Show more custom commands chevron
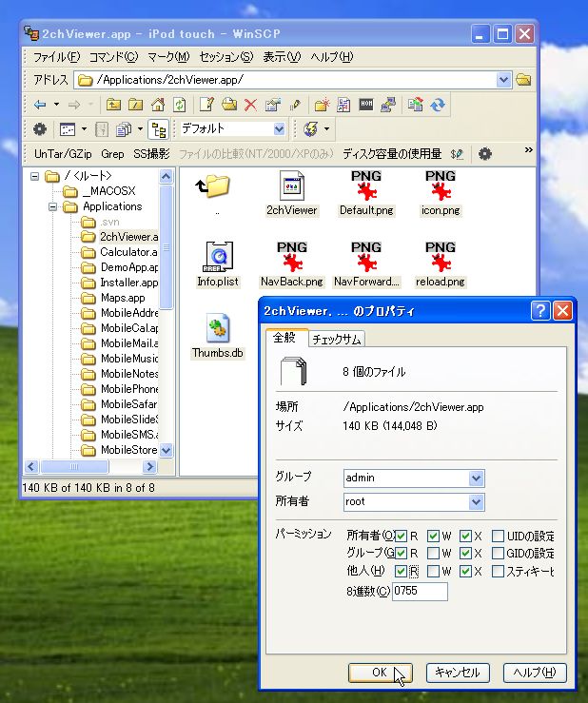 [x=529, y=150]
